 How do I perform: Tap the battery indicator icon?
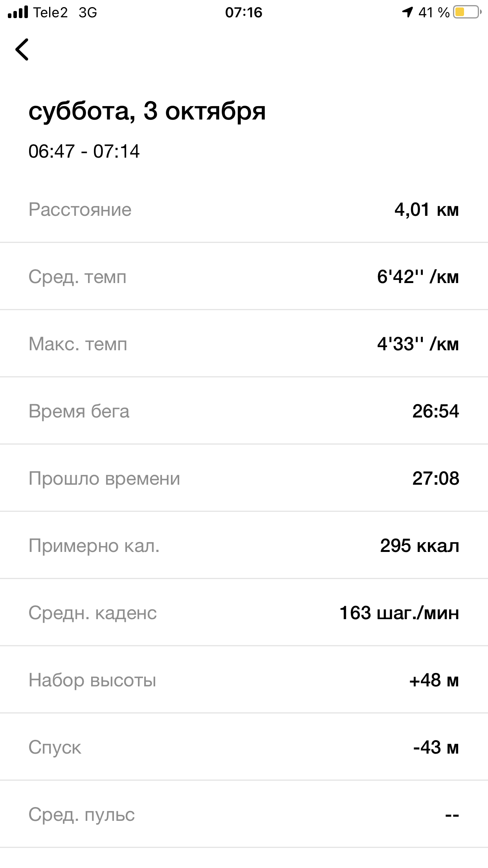tap(467, 12)
